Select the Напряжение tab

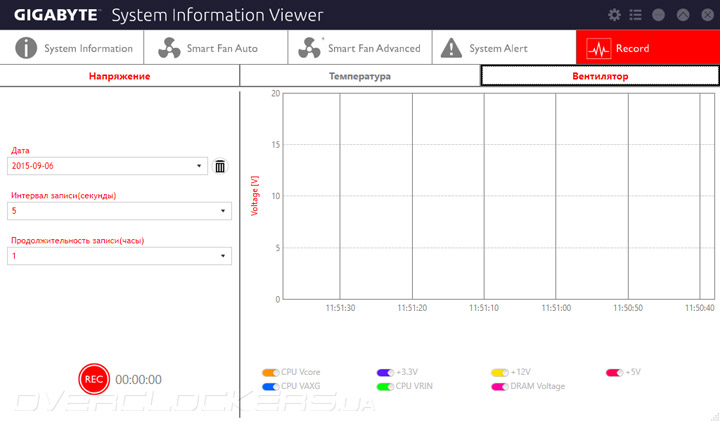click(119, 76)
